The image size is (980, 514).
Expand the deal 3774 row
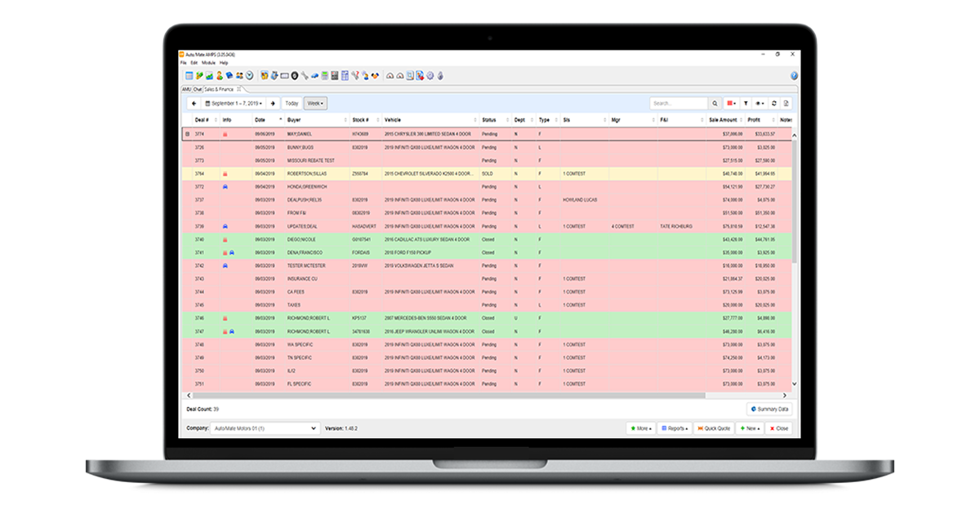point(187,134)
